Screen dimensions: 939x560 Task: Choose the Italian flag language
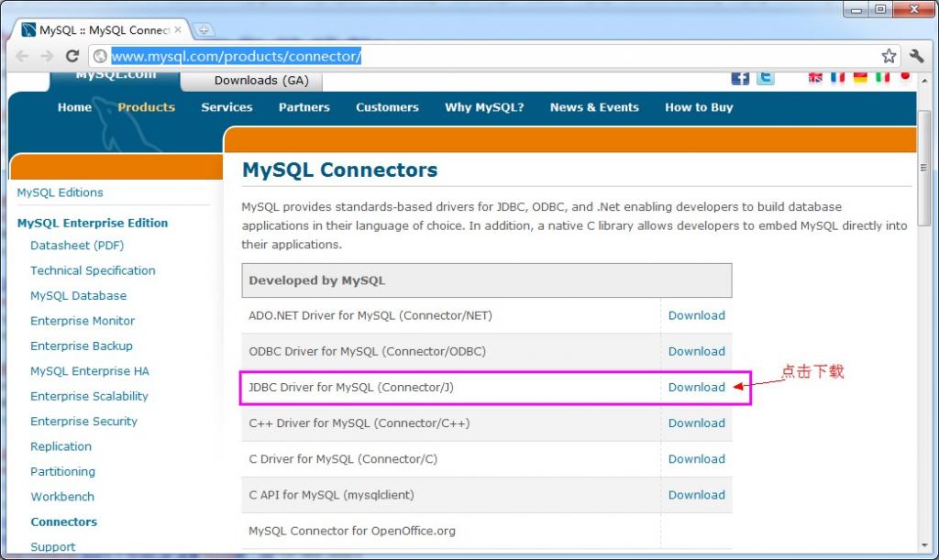(882, 77)
